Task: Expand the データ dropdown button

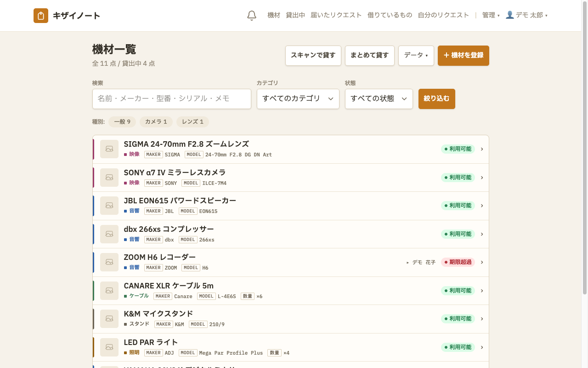Action: click(x=416, y=56)
